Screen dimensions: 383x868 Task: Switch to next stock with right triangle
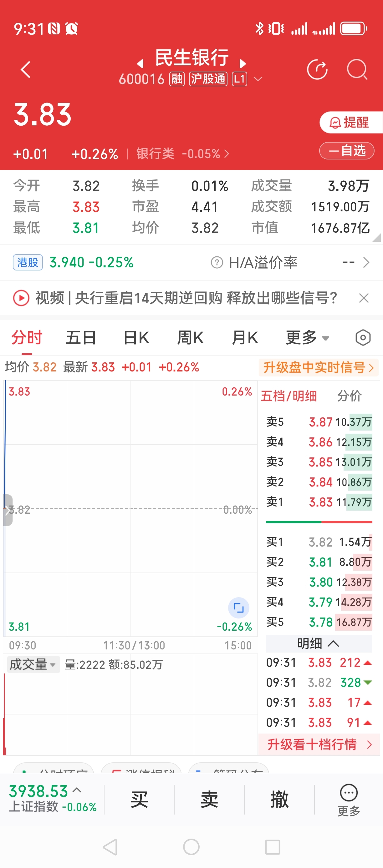point(243,63)
